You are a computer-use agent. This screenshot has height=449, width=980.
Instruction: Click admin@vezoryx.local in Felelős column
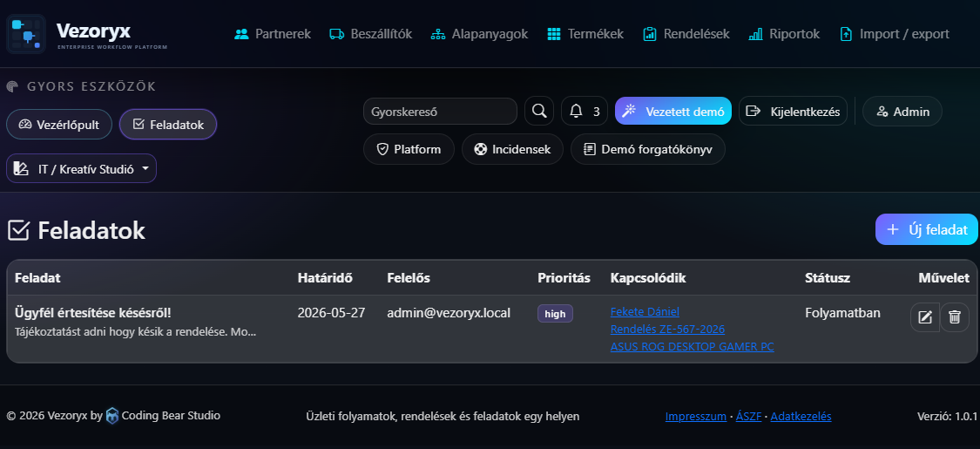coord(449,312)
